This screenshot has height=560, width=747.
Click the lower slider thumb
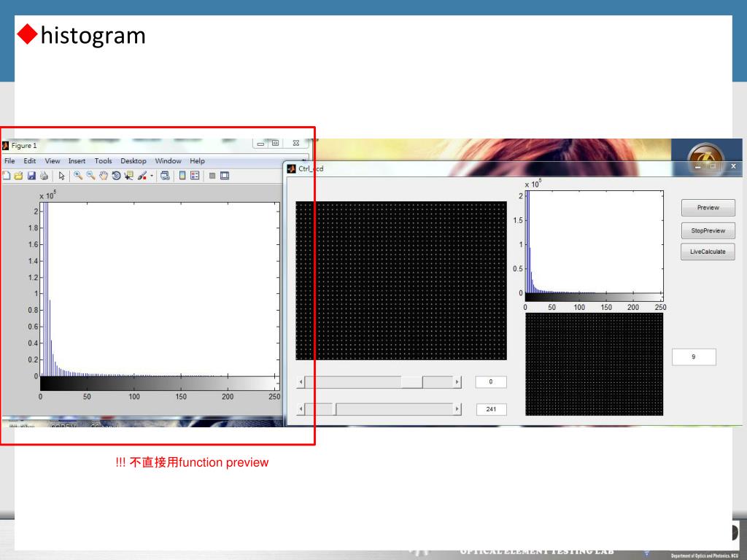pyautogui.click(x=335, y=409)
